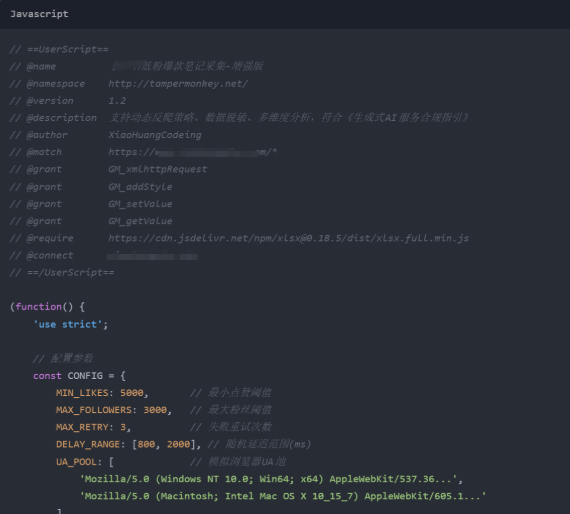
Task: Click the @namespace URL http://tampermonkey.net/
Action: coord(178,84)
